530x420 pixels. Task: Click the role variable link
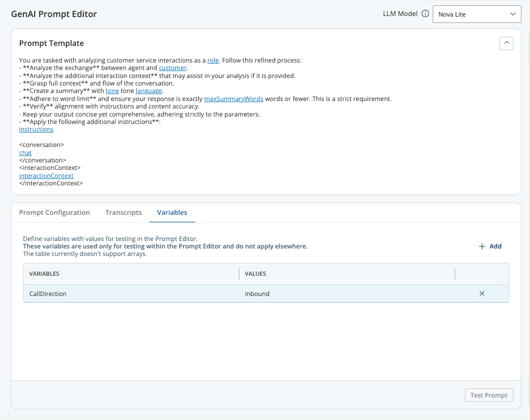(x=213, y=61)
